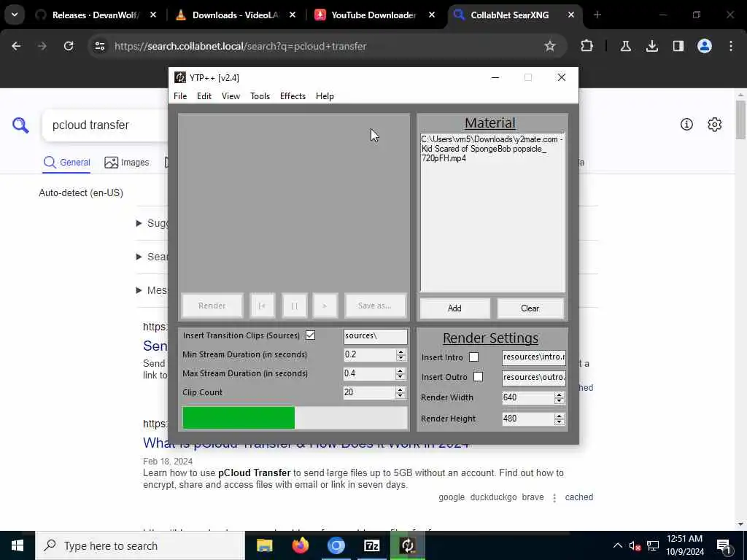747x560 pixels.
Task: Open the browser profile avatar
Action: (705, 46)
